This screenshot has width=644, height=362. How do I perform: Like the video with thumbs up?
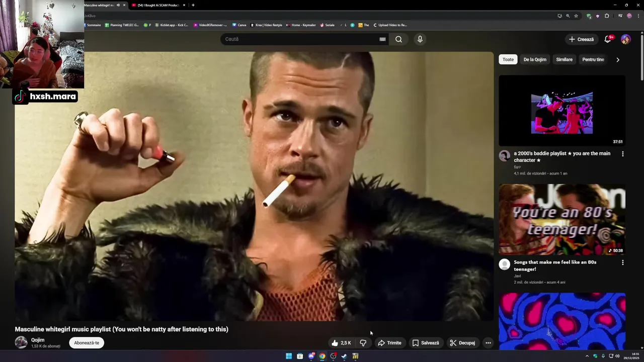point(341,343)
